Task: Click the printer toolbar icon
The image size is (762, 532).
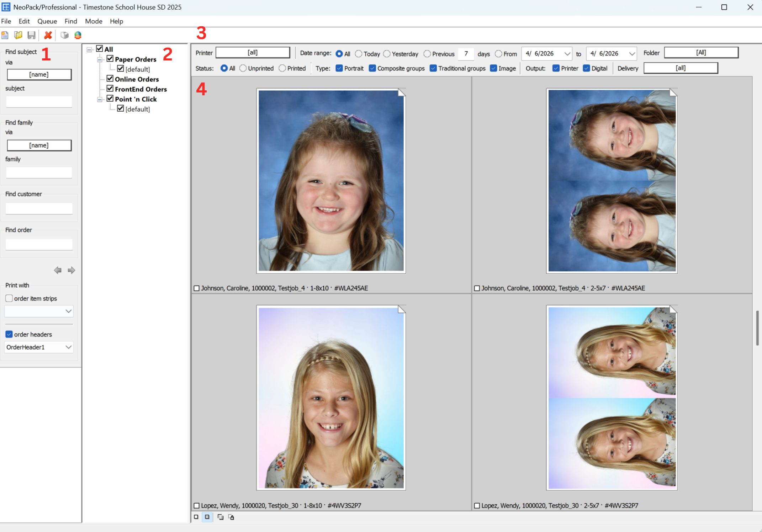Action: (64, 35)
